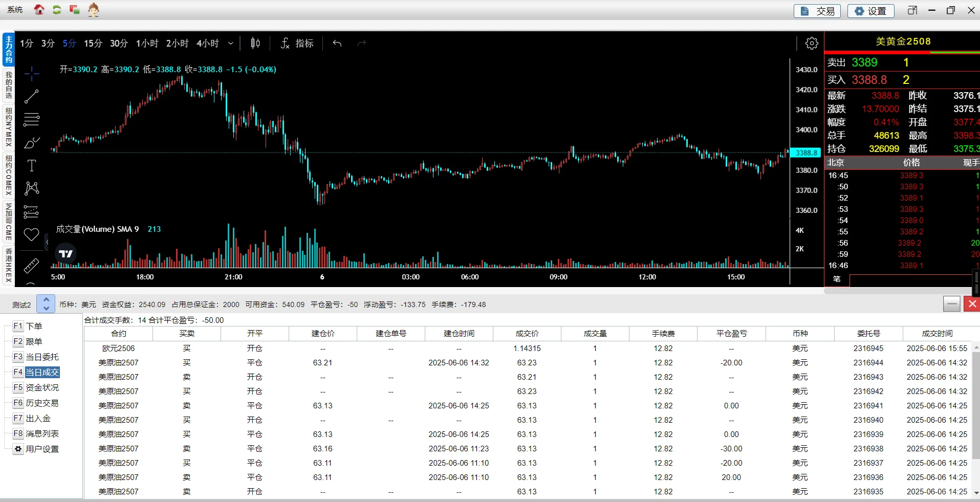Select F4 当日成交 in the tree
Viewport: 980px width, 502px height.
36,373
